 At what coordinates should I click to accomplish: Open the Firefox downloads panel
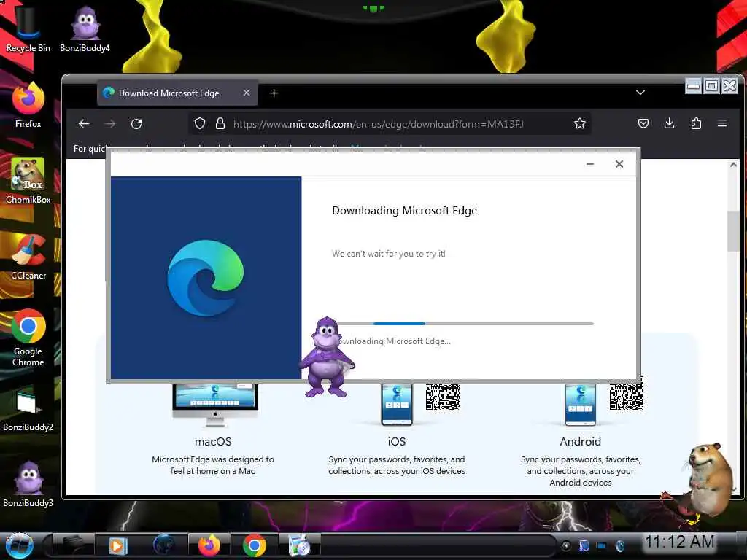(670, 124)
